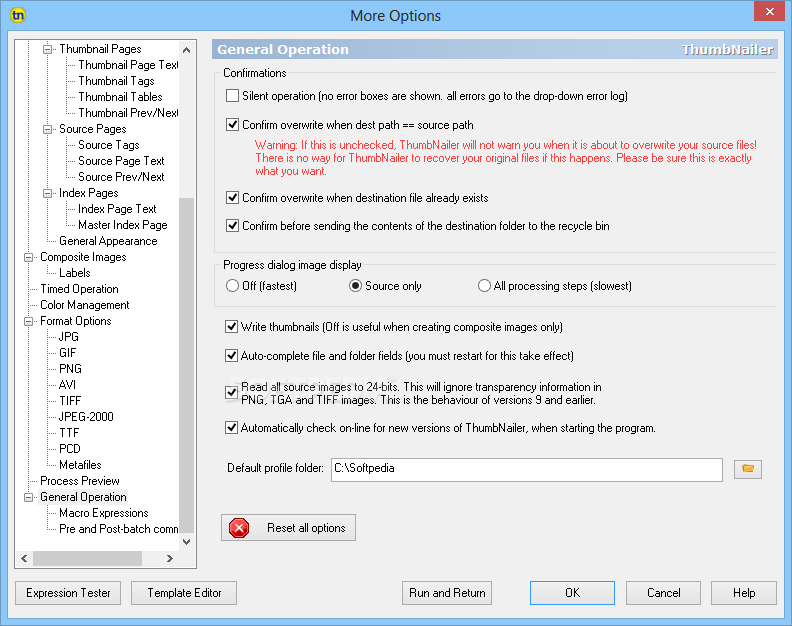Select JPEG-2000 format options
The height and width of the screenshot is (626, 792).
[86, 417]
